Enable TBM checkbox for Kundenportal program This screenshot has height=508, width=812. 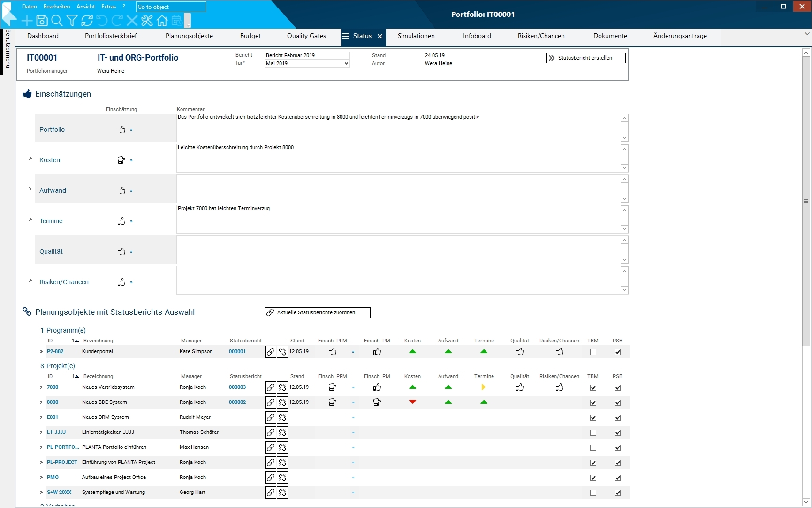click(593, 352)
